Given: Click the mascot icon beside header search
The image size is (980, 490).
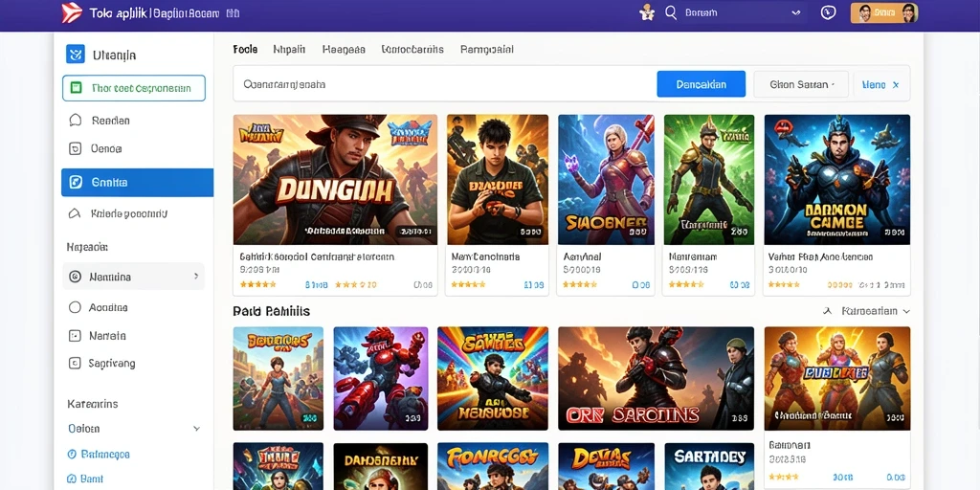Looking at the screenshot, I should click(647, 12).
